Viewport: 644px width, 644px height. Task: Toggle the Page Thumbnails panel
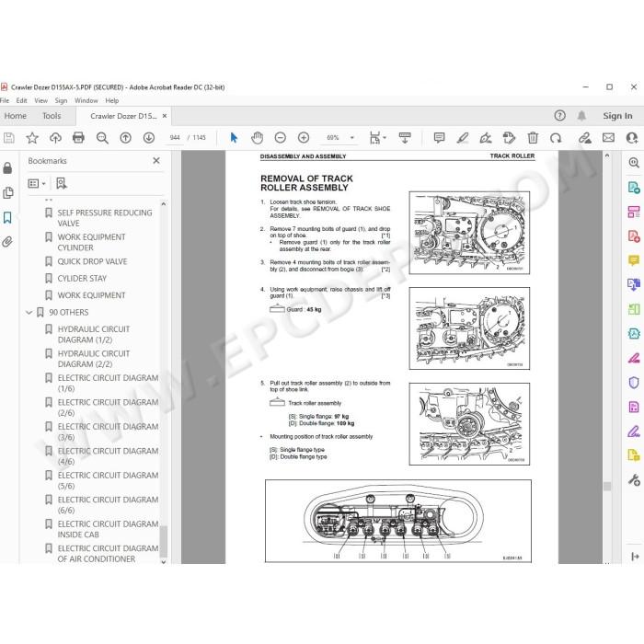(x=7, y=192)
